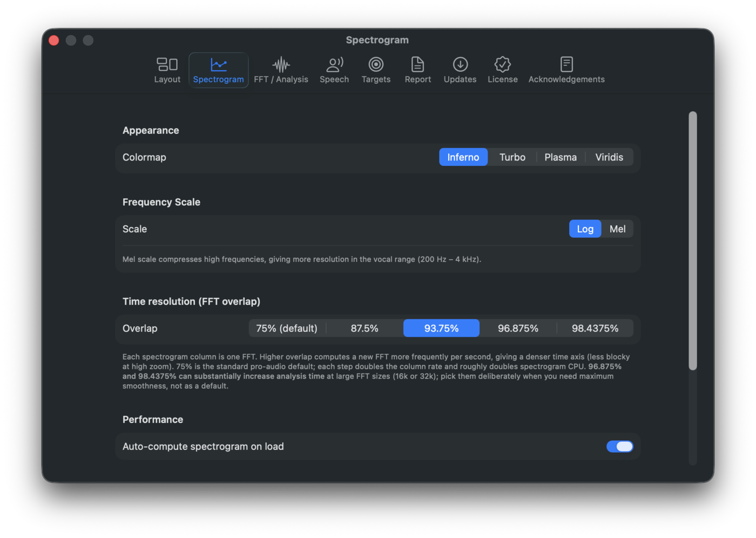Click the Mel scale description text

302,259
